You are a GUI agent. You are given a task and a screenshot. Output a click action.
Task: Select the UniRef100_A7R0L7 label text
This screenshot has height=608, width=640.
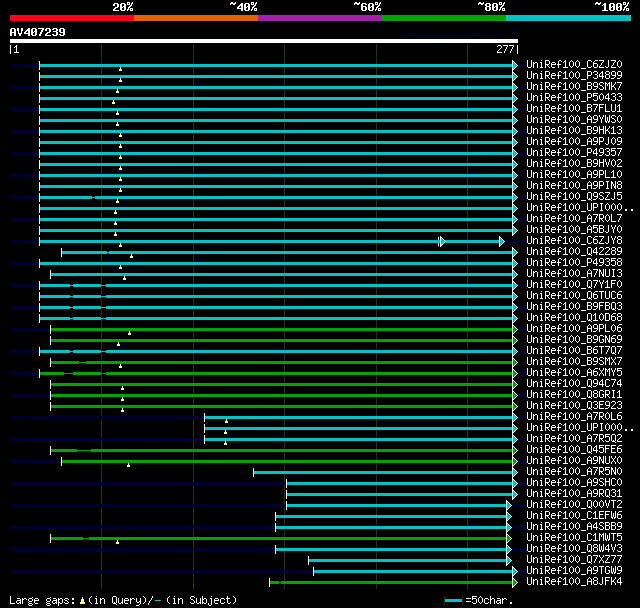tap(574, 219)
